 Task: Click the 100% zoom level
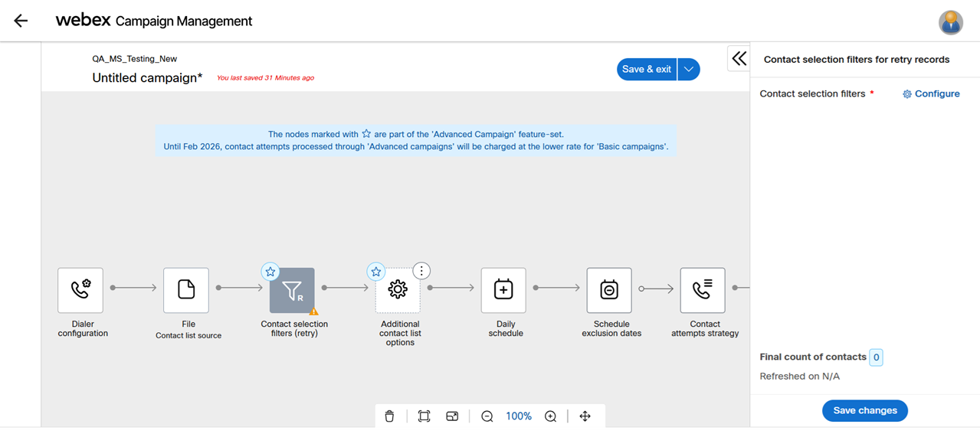point(519,416)
